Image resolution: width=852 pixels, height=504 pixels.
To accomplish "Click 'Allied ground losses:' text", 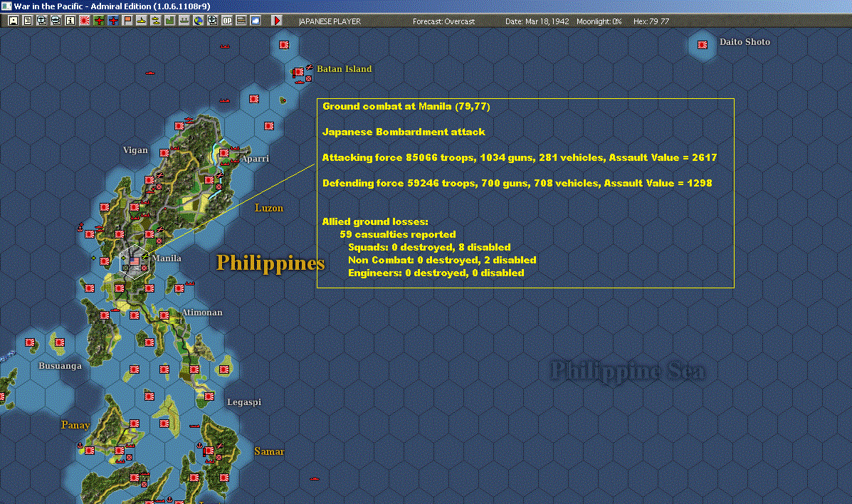I will [375, 222].
